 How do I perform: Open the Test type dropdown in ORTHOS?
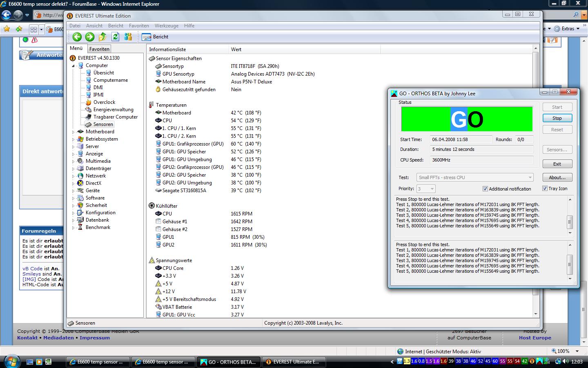click(x=475, y=177)
